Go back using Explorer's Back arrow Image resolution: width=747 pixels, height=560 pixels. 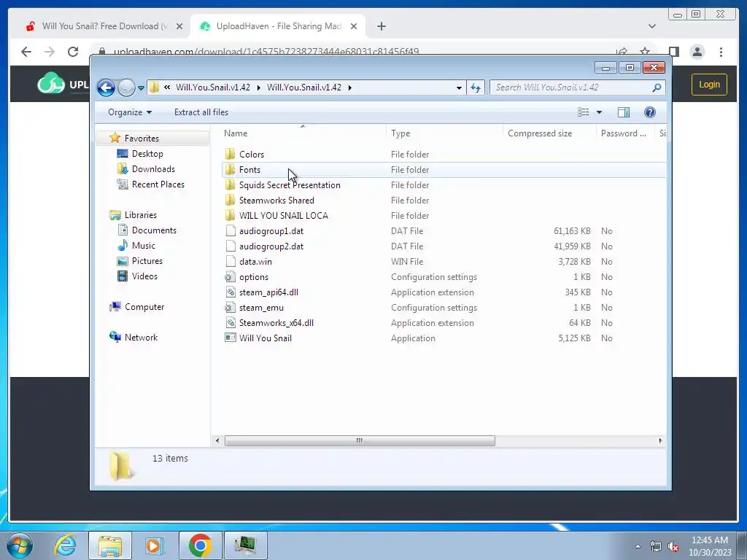106,87
